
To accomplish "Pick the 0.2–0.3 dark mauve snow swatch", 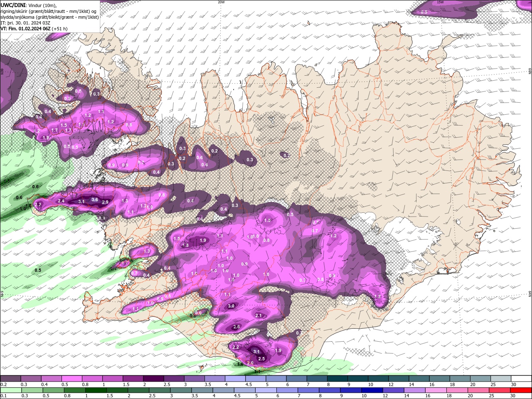I will (10, 379).
